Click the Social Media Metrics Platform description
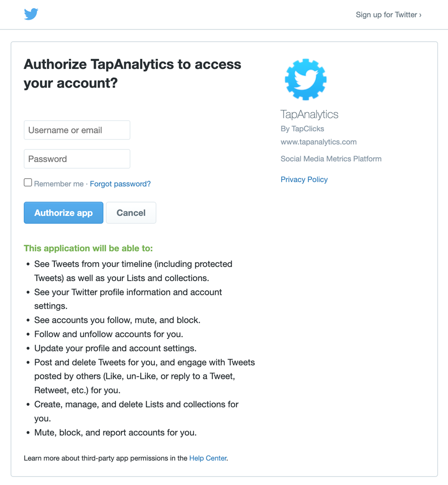Image resolution: width=448 pixels, height=485 pixels. click(331, 158)
